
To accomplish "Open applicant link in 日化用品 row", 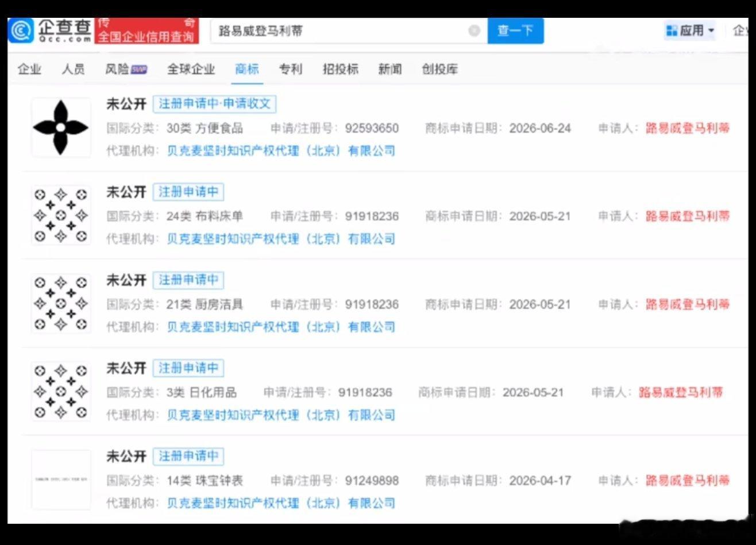I will click(x=681, y=393).
